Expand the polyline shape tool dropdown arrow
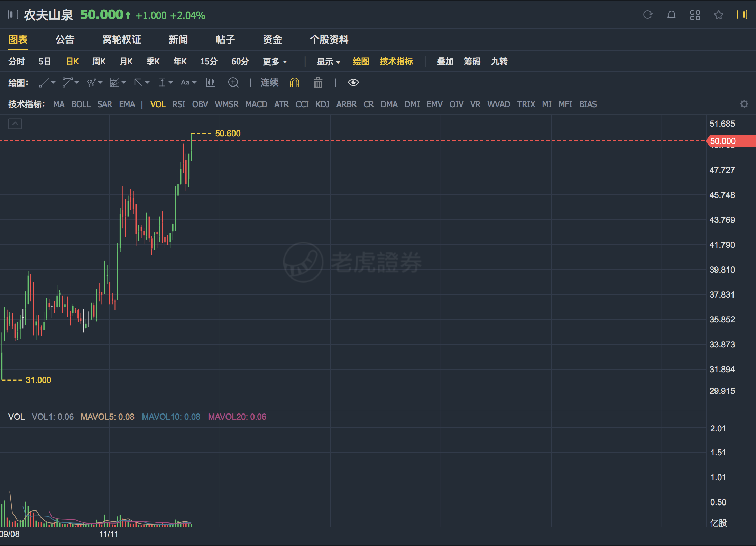The image size is (756, 546). point(77,82)
